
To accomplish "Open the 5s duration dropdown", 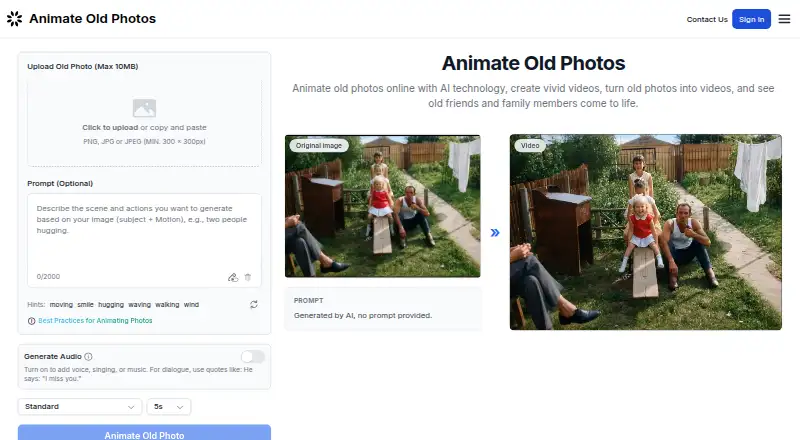I will pos(169,407).
